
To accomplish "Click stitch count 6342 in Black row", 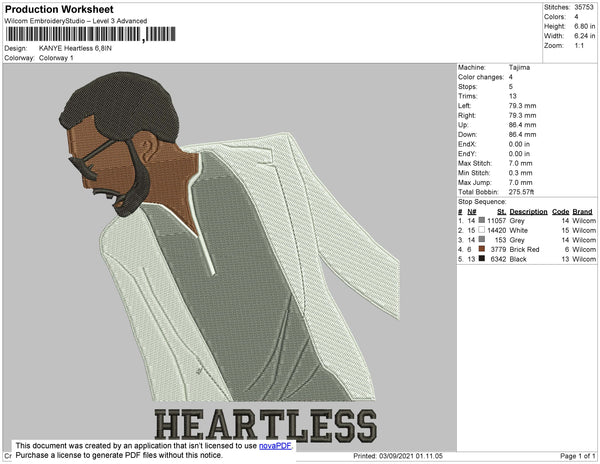I will (x=498, y=259).
